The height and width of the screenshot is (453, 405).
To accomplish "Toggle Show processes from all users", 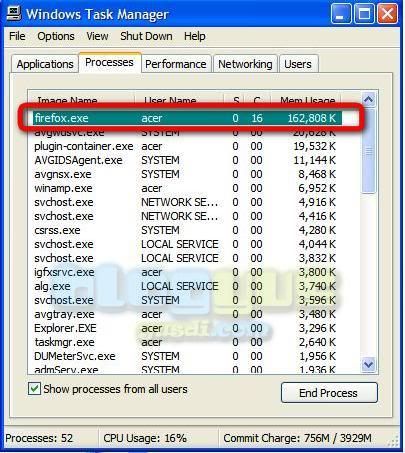I will (34, 389).
